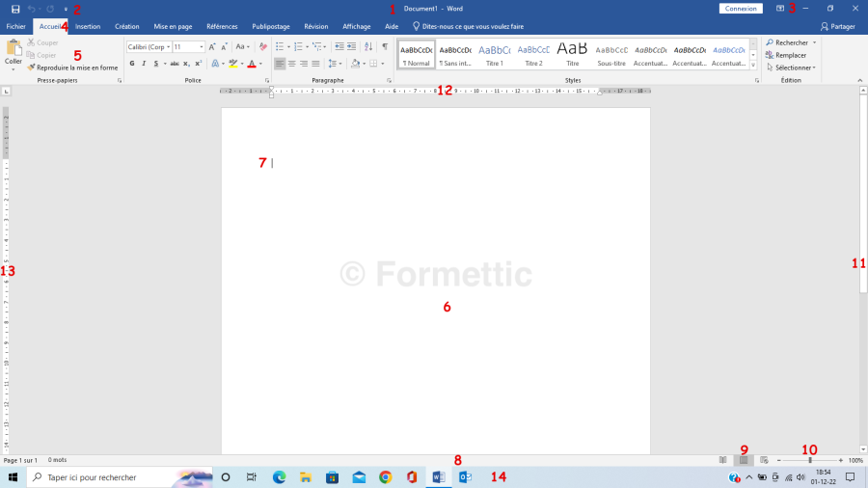Increase paragraph indent
Image resolution: width=868 pixels, height=488 pixels.
351,47
